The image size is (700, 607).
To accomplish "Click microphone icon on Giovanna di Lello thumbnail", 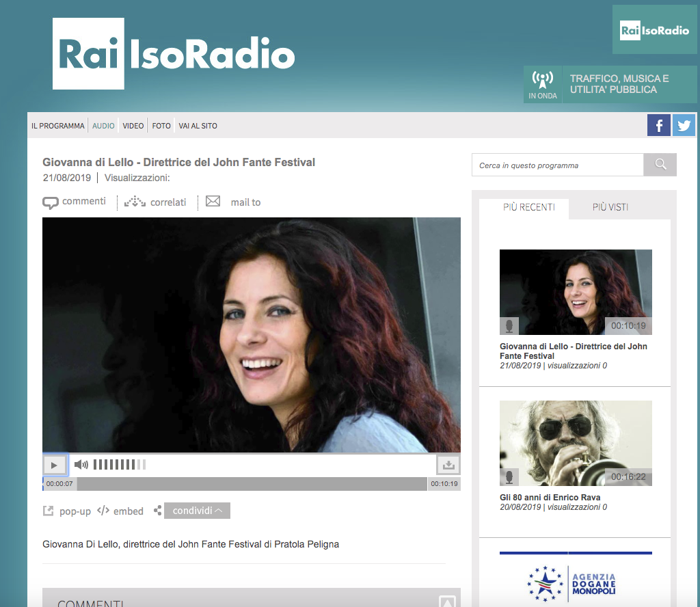I will [x=509, y=326].
